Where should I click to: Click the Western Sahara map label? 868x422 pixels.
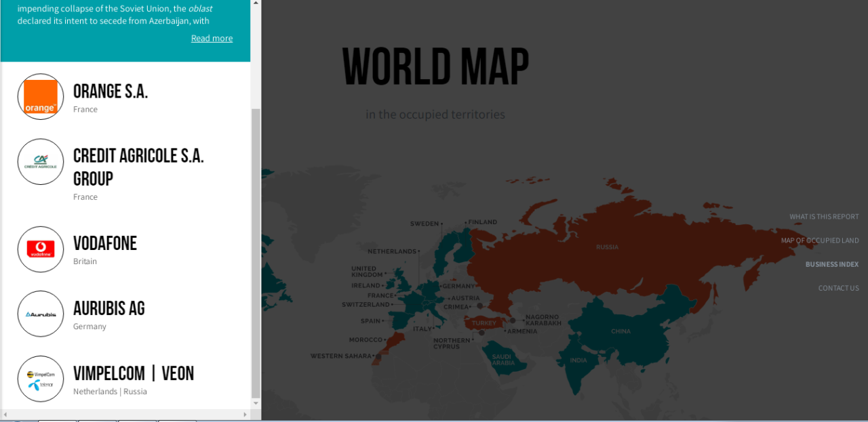pos(341,356)
